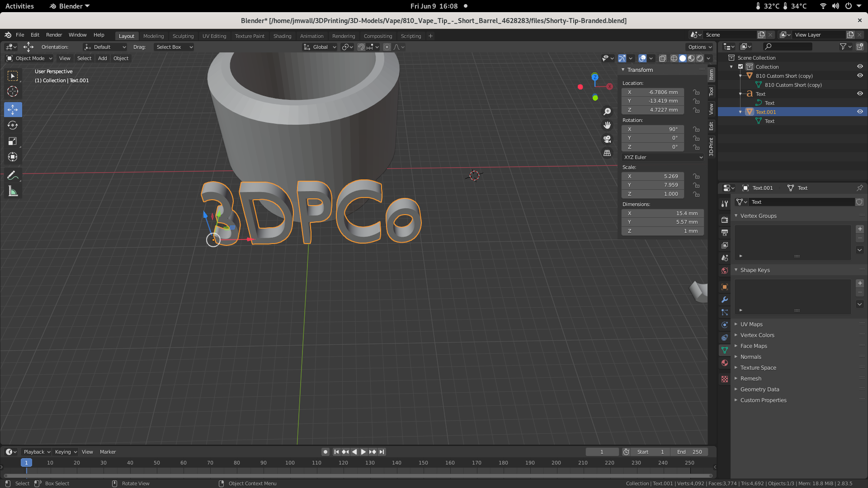Open the viewport Add menu
This screenshot has width=868, height=488.
click(x=103, y=58)
